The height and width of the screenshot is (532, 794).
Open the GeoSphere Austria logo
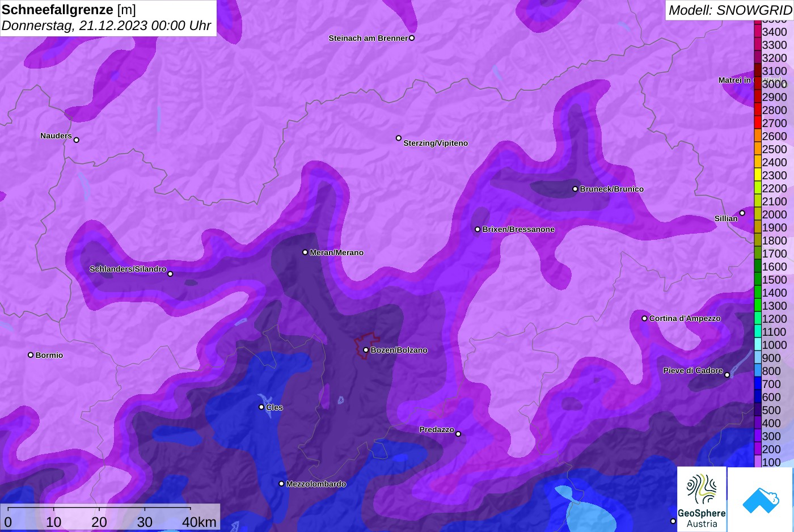pos(702,500)
